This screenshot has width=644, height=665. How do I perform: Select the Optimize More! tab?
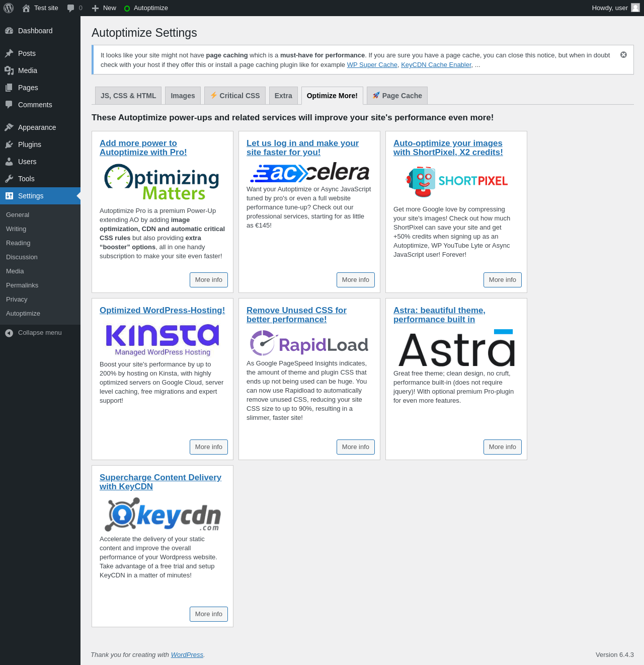(x=332, y=96)
